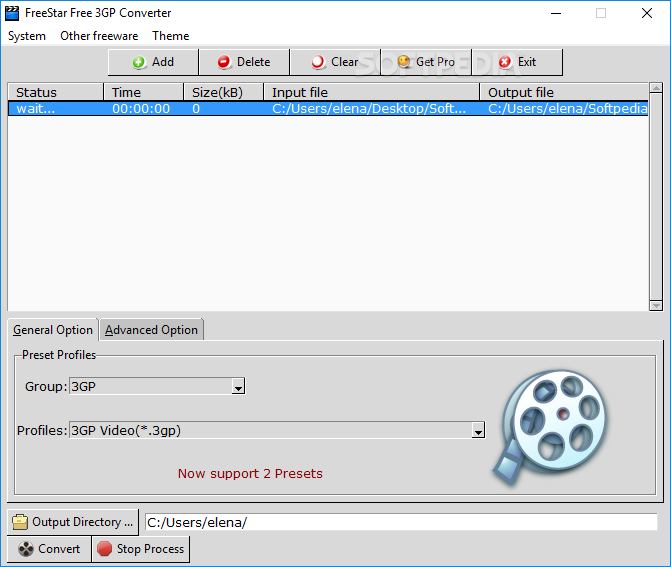
Task: Click the red X Exit icon
Action: 505,62
